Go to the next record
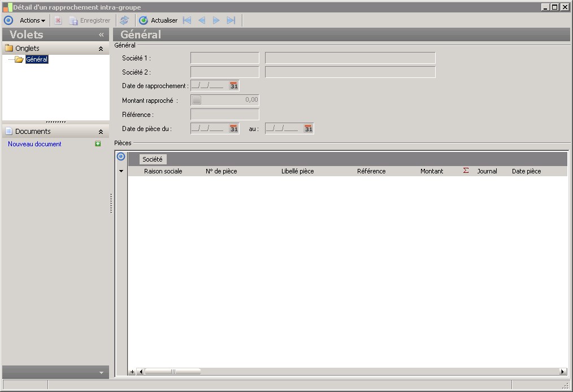The height and width of the screenshot is (392, 573). coord(216,20)
